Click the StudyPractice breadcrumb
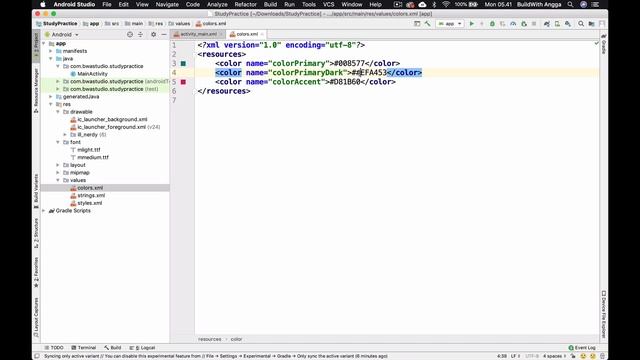Screen dimensions: 640x360 57,24
